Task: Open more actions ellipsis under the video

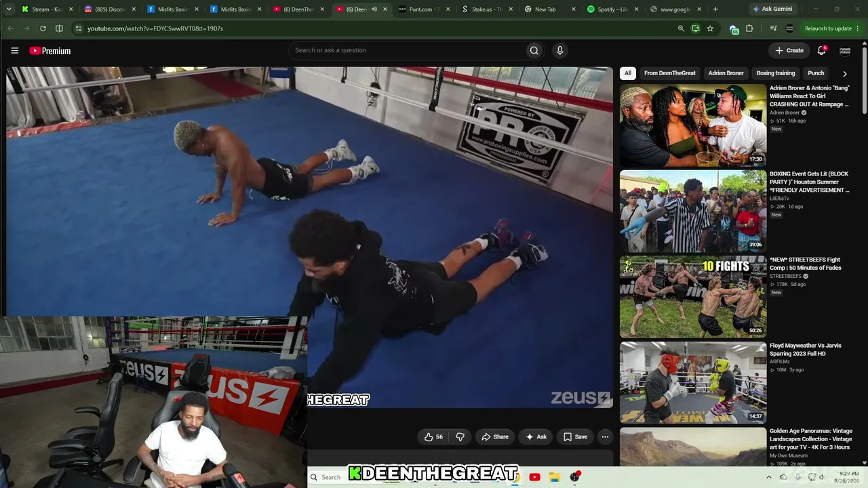Action: tap(605, 437)
